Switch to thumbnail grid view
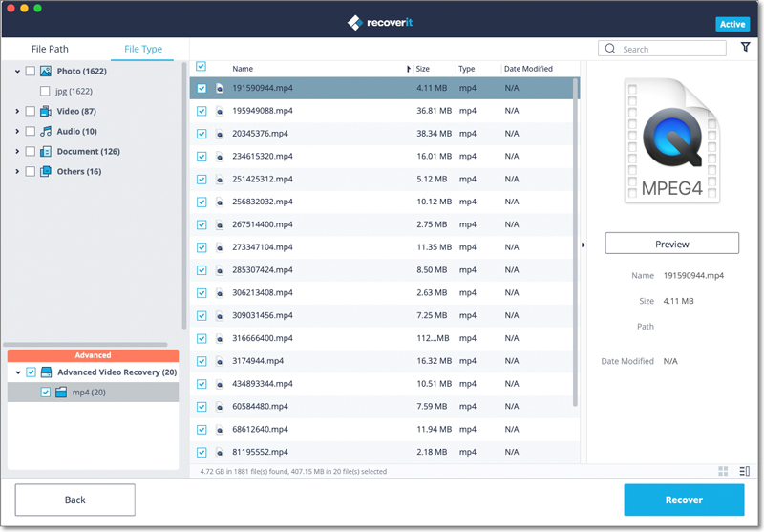764x532 pixels. (723, 471)
